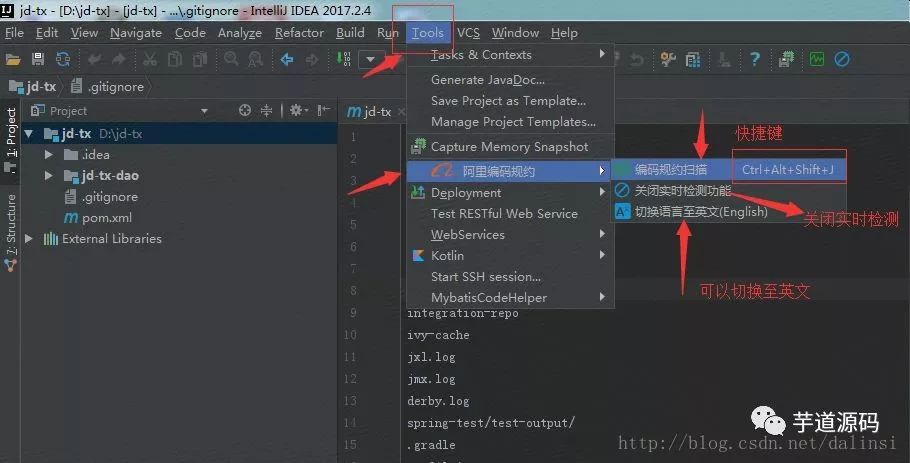Image resolution: width=910 pixels, height=463 pixels.
Task: Open the File menu
Action: point(15,33)
